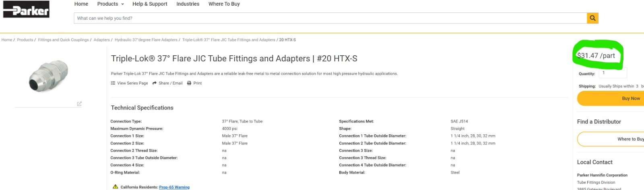Click the Tube Fittings Division text

point(596,182)
